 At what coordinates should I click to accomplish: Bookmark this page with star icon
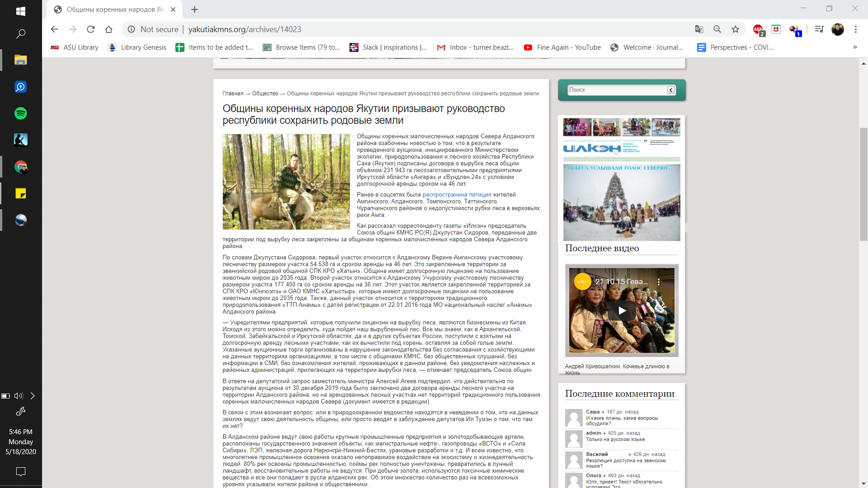pyautogui.click(x=736, y=29)
